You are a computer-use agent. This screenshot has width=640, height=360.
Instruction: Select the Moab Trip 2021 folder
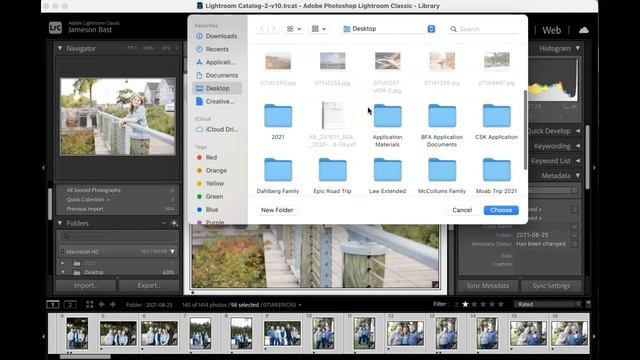coord(497,170)
